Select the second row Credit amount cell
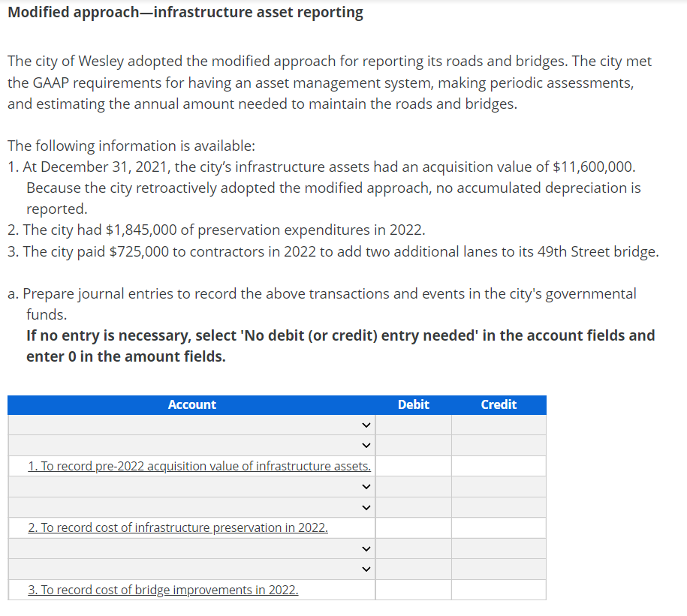 pos(499,445)
